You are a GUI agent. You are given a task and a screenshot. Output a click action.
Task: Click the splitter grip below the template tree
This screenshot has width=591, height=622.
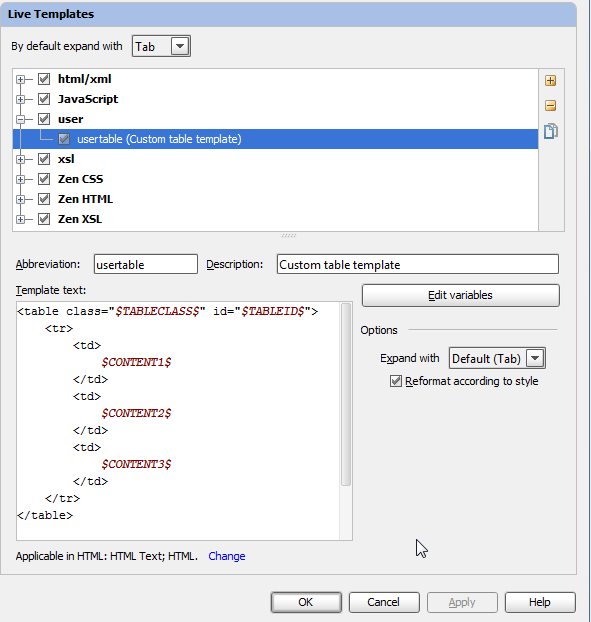289,235
